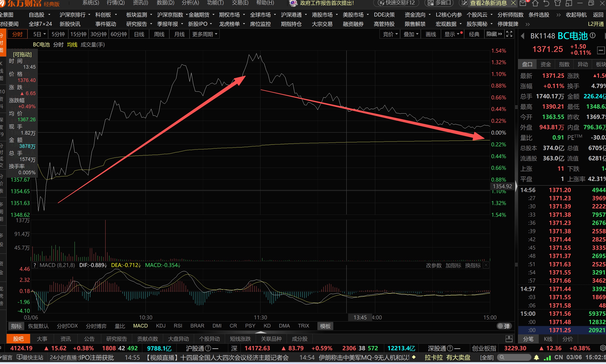606x364 pixels.
Task: Click the info icon next to BC电池
Action: pos(593,36)
